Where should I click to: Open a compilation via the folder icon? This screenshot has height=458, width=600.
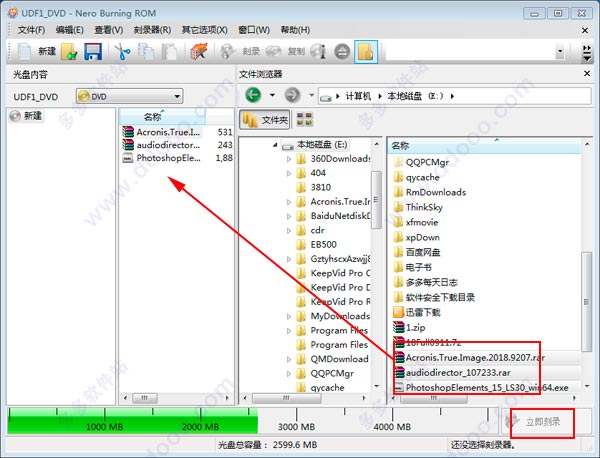[69, 52]
